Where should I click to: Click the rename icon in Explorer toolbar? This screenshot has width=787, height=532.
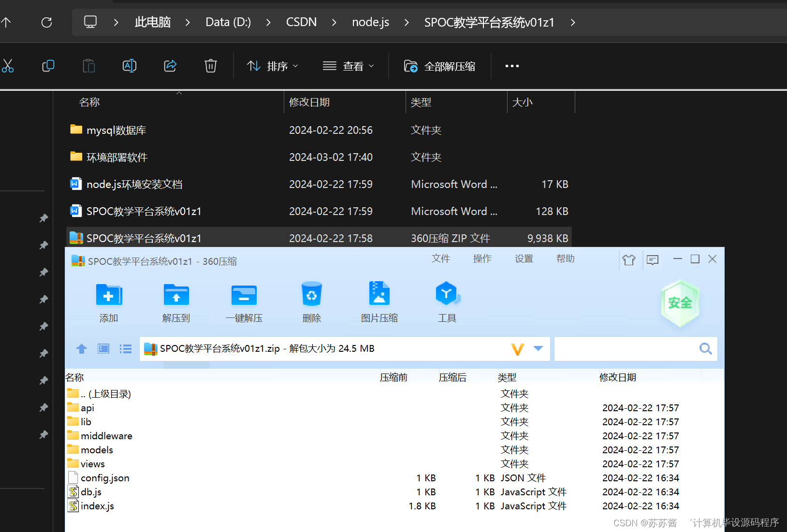129,66
